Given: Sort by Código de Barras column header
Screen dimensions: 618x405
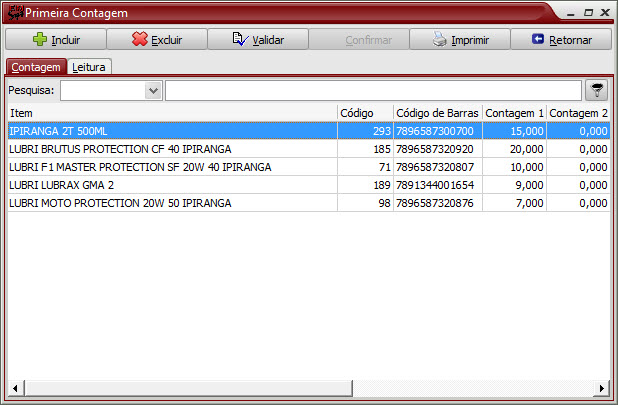Looking at the screenshot, I should coord(438,113).
